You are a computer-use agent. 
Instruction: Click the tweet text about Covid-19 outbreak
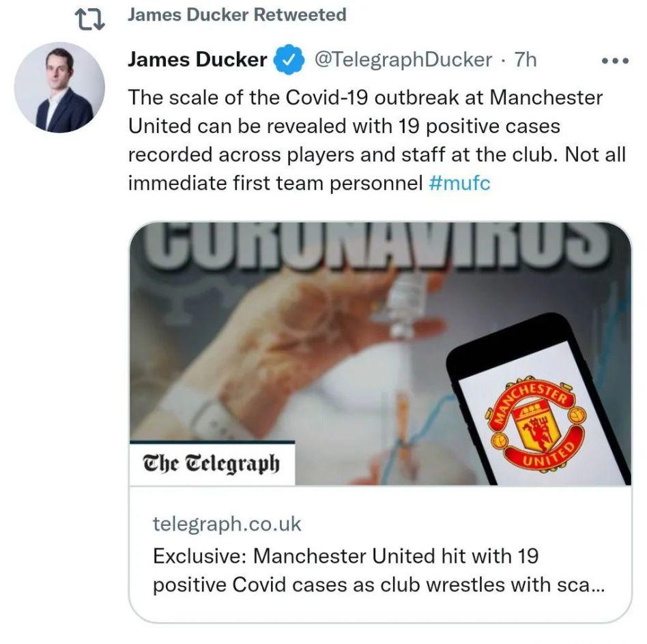coord(377,140)
